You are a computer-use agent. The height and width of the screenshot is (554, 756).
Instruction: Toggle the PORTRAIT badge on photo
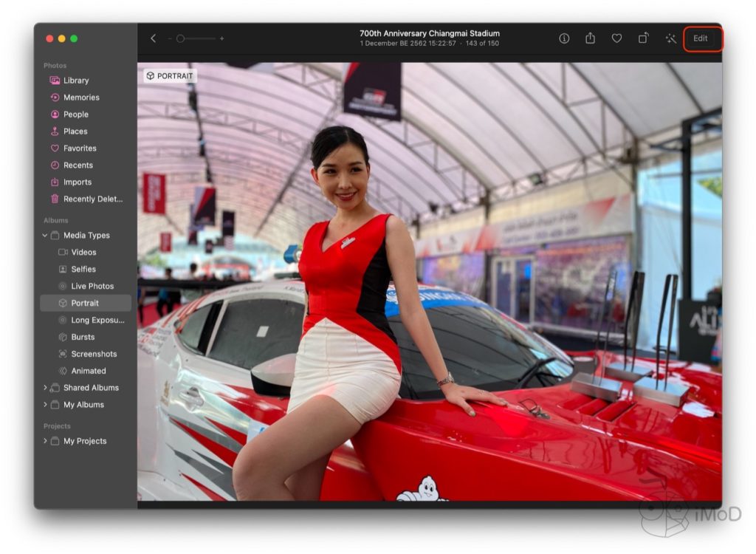point(170,76)
